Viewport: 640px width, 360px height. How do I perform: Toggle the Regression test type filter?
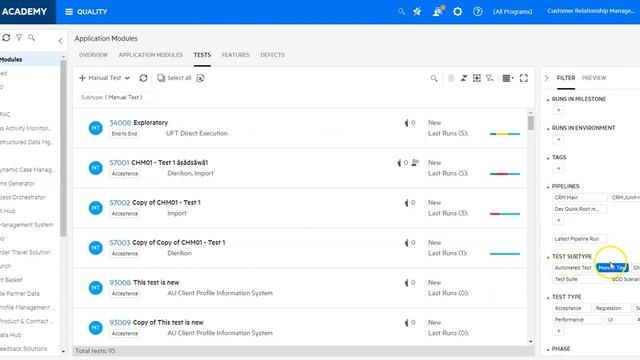pos(612,308)
